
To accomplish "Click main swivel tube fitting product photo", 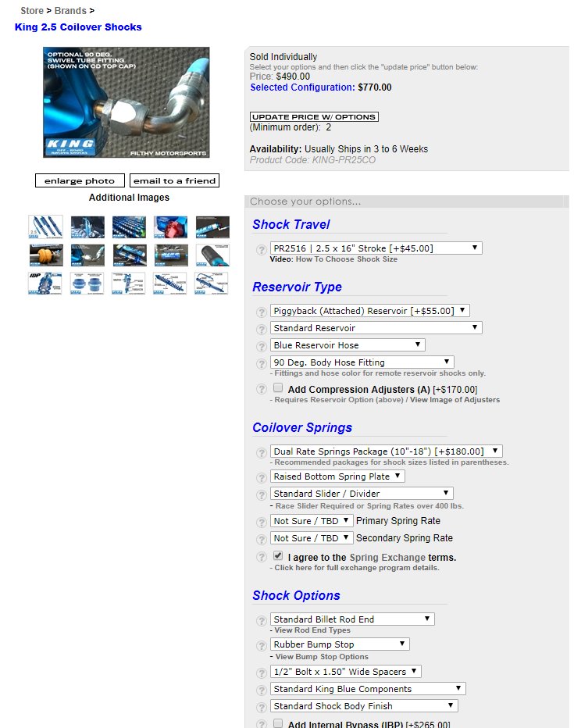I will click(127, 102).
